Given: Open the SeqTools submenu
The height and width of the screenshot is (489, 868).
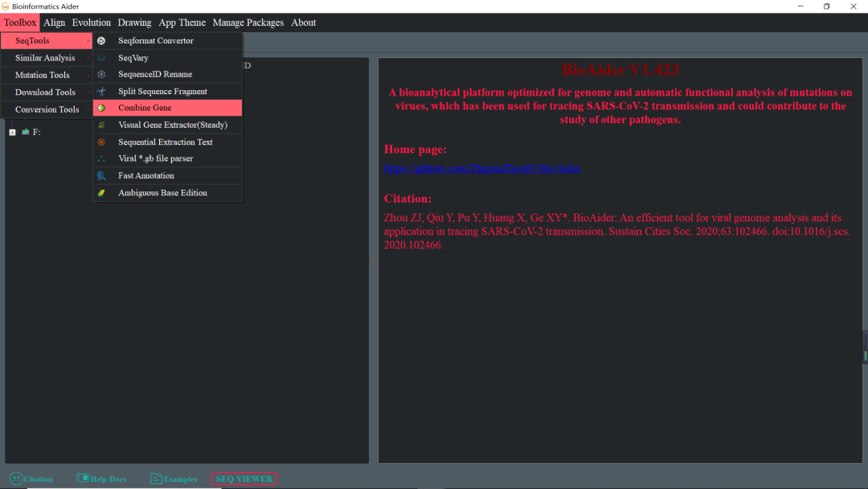Looking at the screenshot, I should point(47,40).
